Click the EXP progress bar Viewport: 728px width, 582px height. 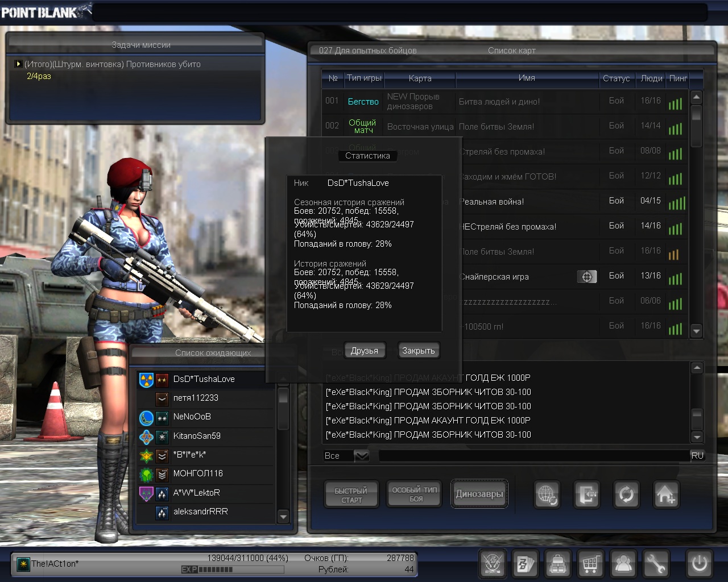tap(233, 569)
